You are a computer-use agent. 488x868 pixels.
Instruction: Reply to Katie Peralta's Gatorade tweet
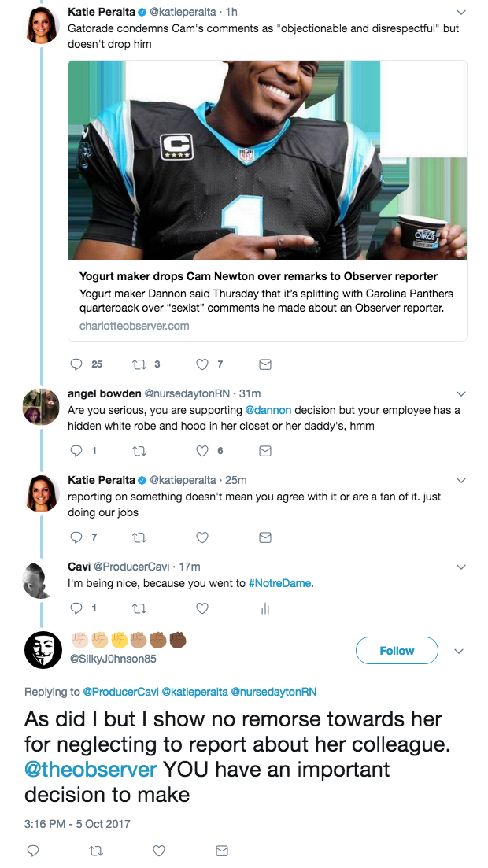[x=76, y=364]
